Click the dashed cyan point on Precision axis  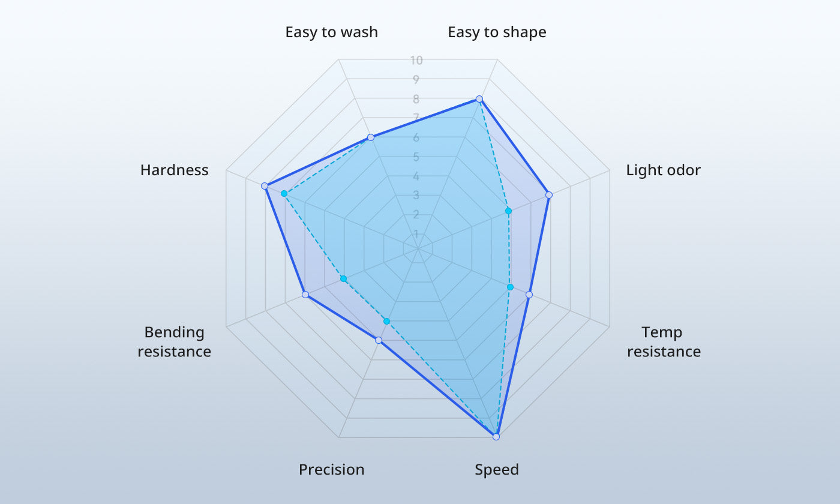(387, 322)
